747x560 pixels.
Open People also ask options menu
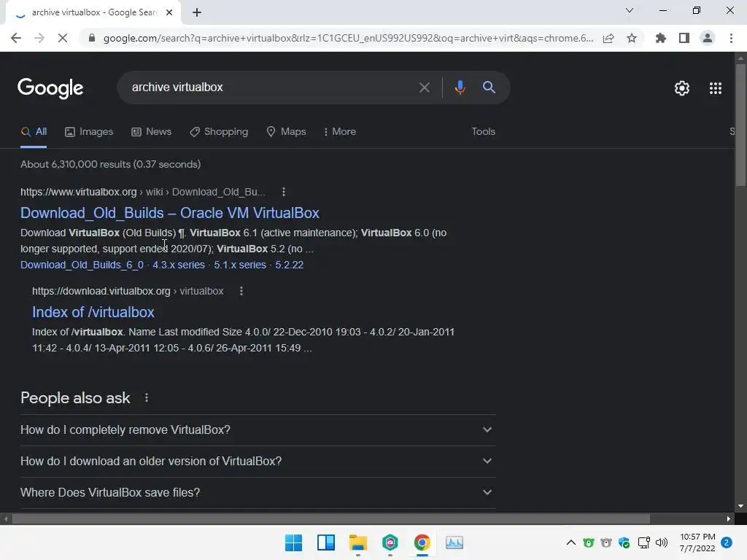coord(146,397)
